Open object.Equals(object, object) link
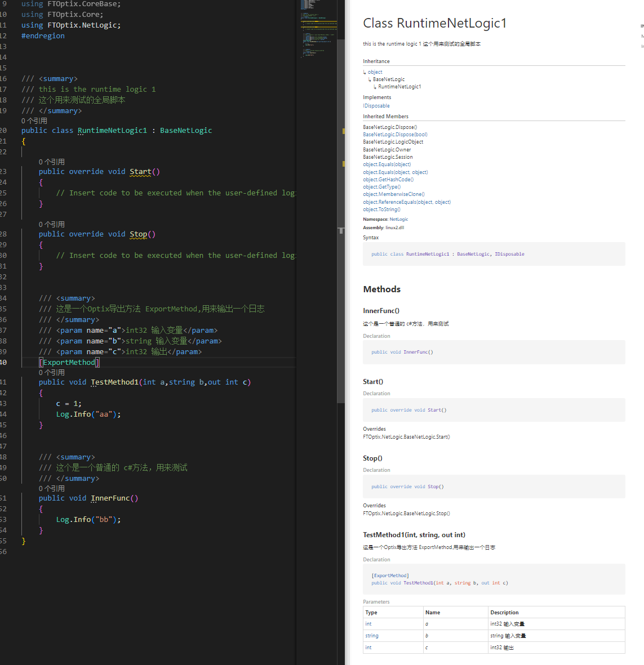Screen dimensions: 644x665 (x=395, y=172)
